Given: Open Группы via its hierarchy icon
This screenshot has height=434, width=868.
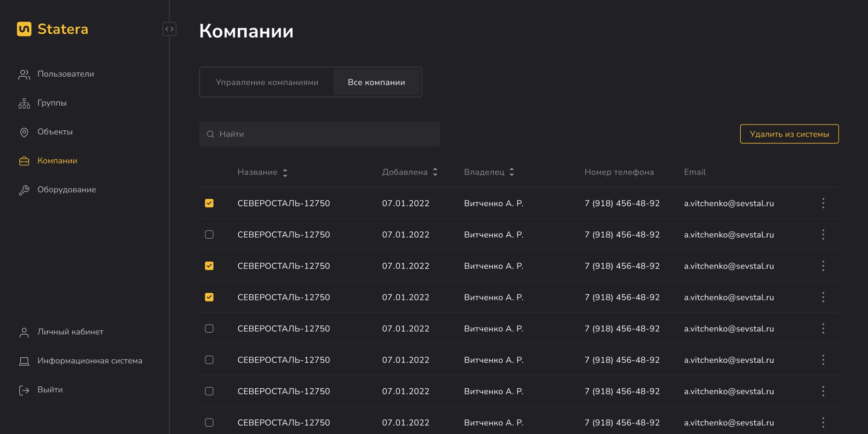Looking at the screenshot, I should 24,103.
